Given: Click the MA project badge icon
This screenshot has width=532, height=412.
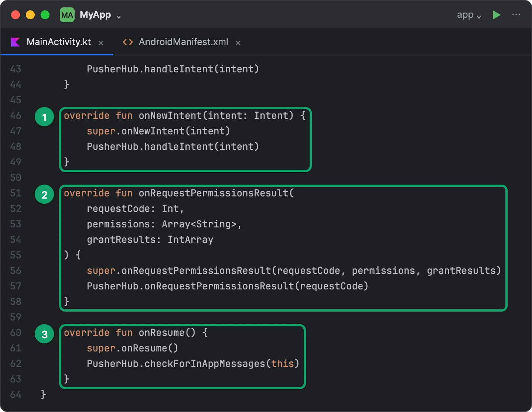Looking at the screenshot, I should point(67,15).
